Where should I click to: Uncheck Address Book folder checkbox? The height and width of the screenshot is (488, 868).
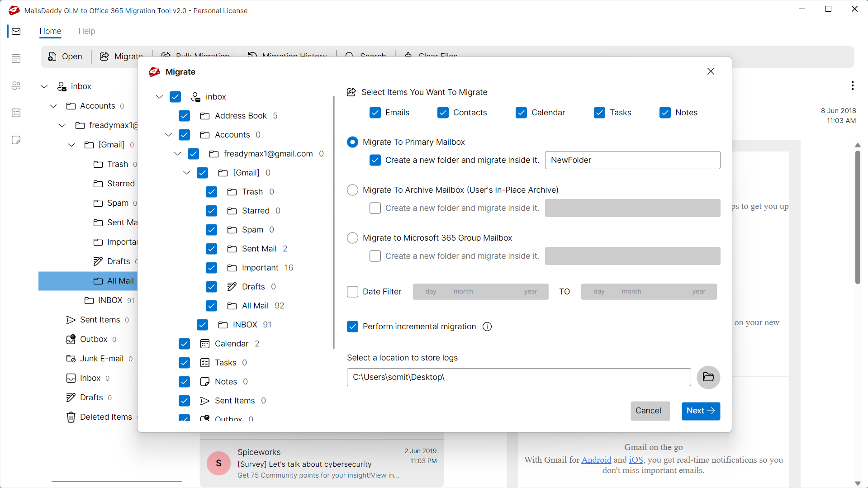pos(184,116)
